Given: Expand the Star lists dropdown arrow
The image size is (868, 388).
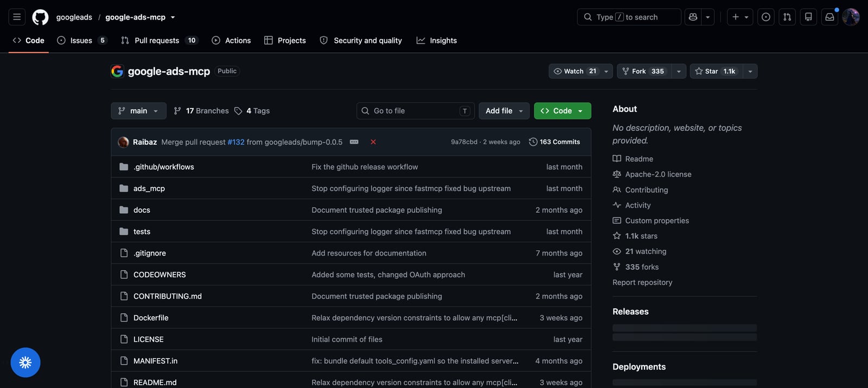Looking at the screenshot, I should [x=750, y=71].
